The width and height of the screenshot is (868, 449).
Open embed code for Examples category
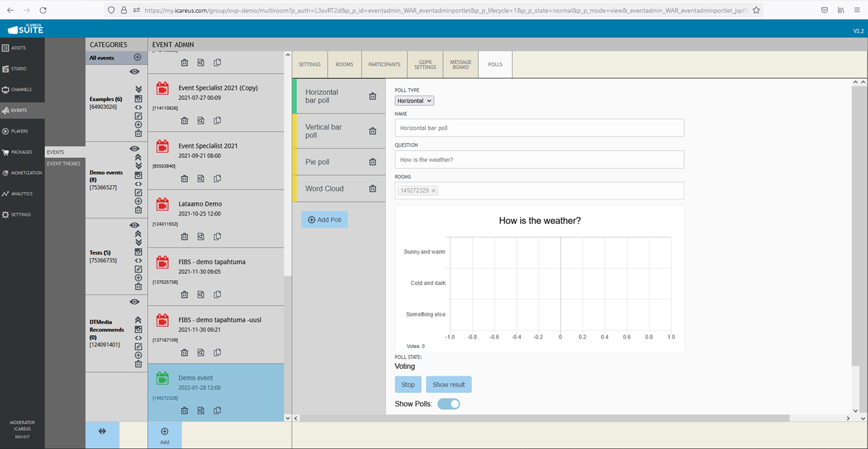pyautogui.click(x=138, y=107)
